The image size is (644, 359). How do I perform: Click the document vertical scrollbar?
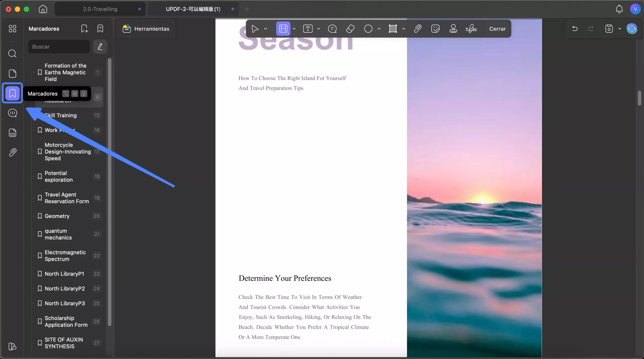coord(639,98)
